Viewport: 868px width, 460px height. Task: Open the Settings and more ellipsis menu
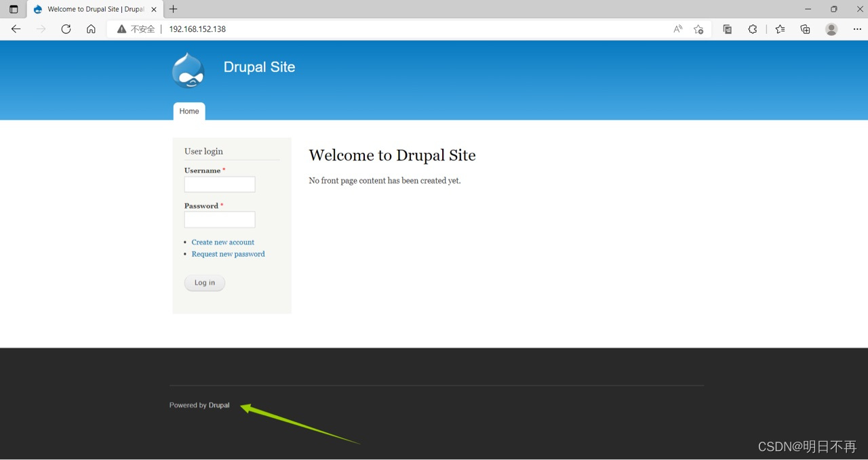coord(857,29)
